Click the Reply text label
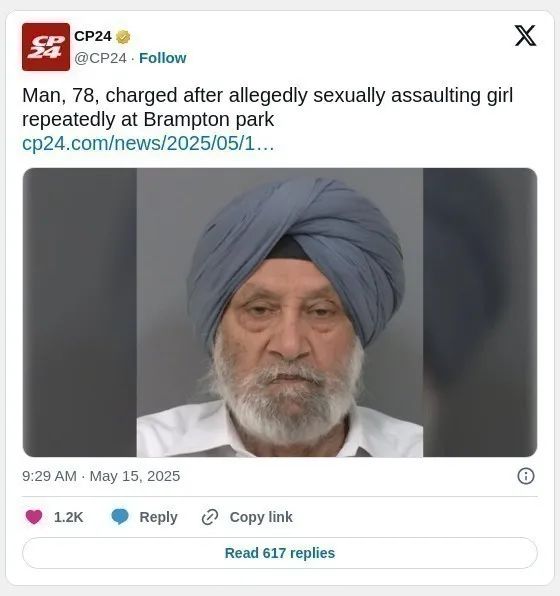 159,517
